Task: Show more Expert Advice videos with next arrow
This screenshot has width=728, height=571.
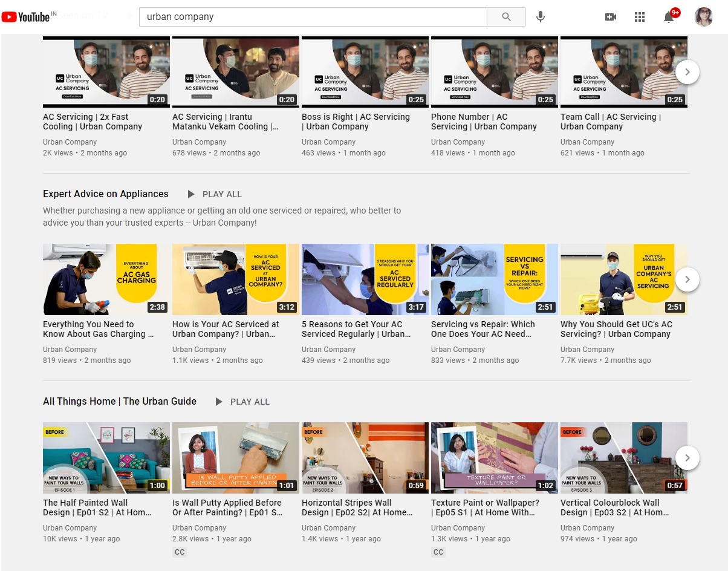Action: tap(687, 279)
